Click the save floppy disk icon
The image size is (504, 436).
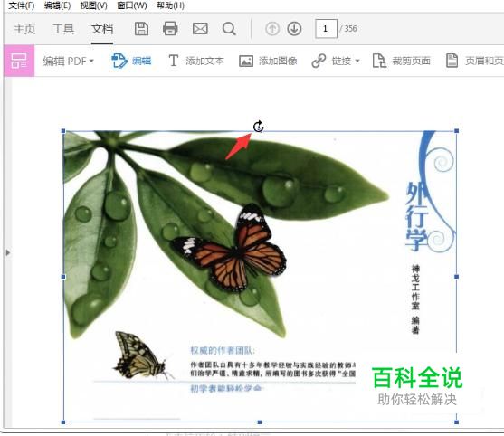point(141,29)
